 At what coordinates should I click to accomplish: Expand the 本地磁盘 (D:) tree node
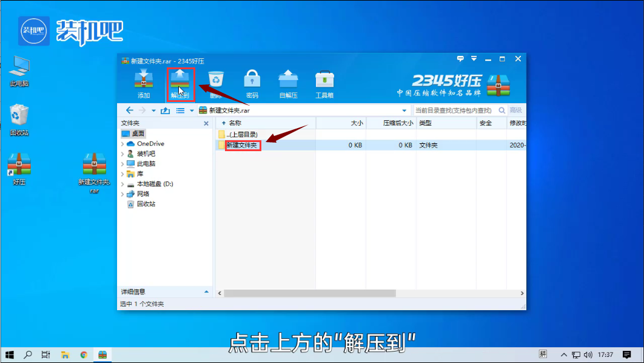coord(123,184)
